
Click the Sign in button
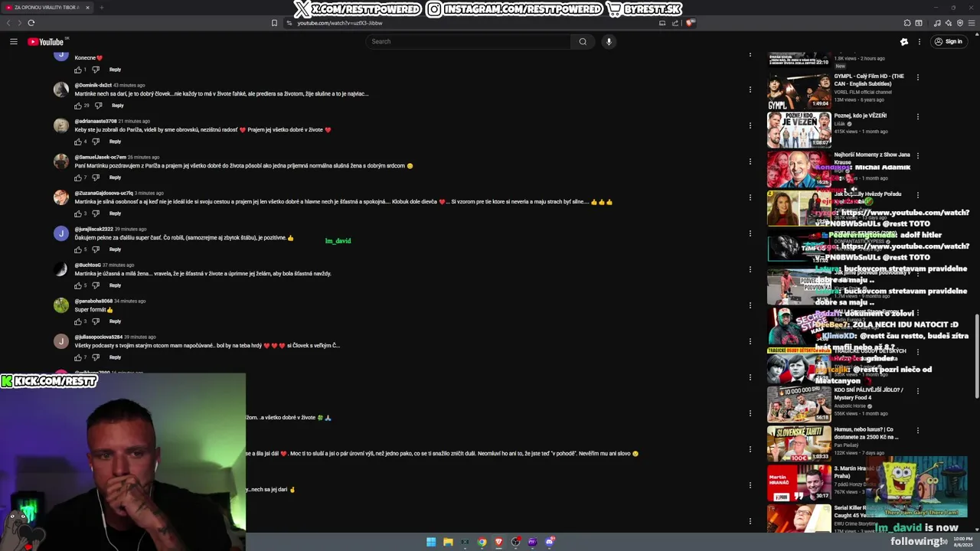948,41
